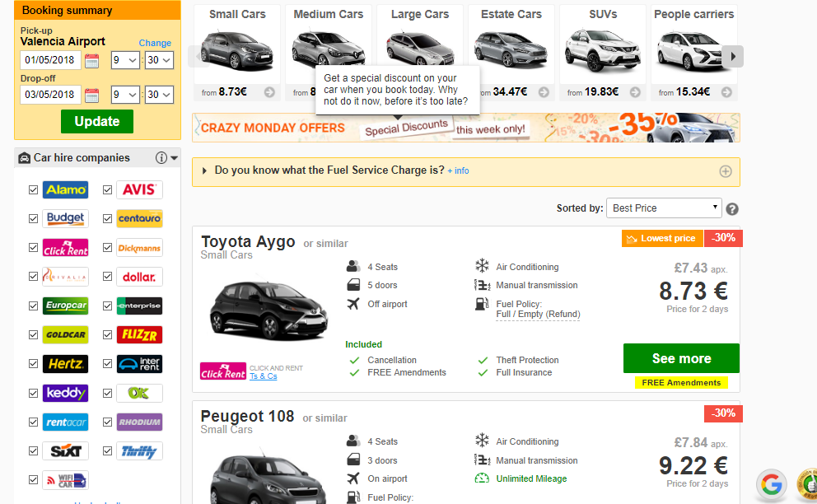Viewport: 817px width, 504px height.
Task: Click the Centauro company logo
Action: click(139, 219)
